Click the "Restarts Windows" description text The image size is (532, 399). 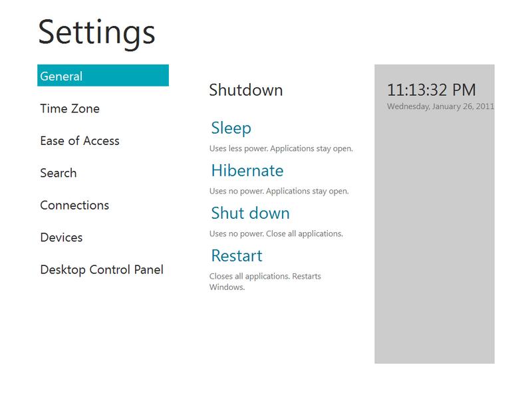[x=265, y=282]
